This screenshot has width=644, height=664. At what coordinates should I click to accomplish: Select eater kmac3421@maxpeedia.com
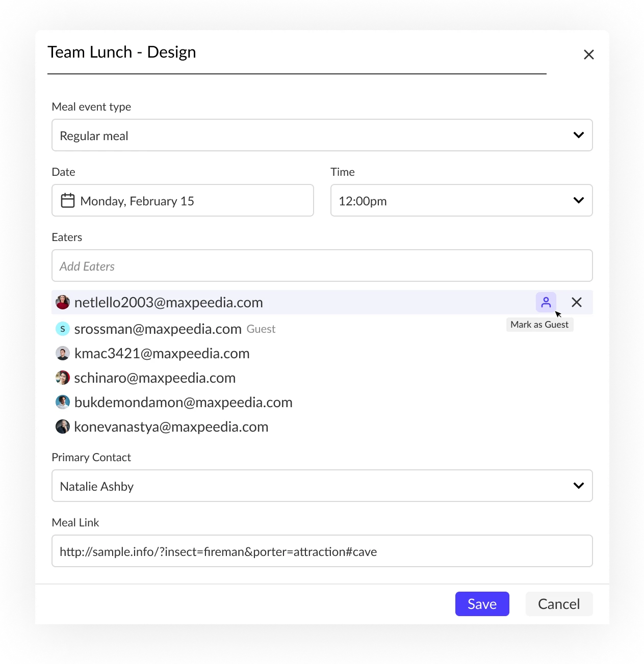coord(162,353)
